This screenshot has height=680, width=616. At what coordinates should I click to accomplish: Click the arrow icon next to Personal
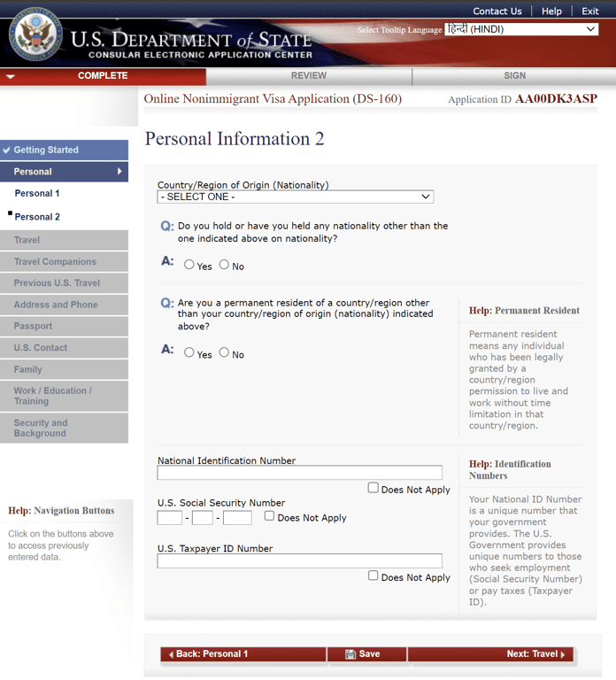pos(119,171)
